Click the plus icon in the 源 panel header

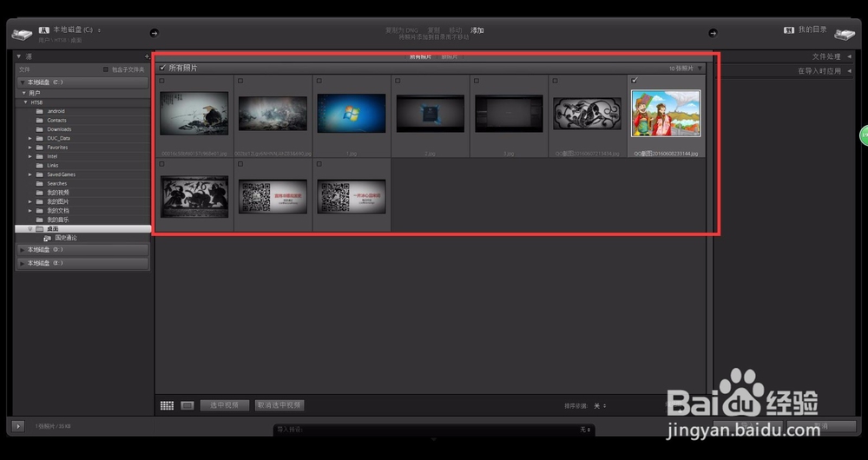[x=148, y=56]
